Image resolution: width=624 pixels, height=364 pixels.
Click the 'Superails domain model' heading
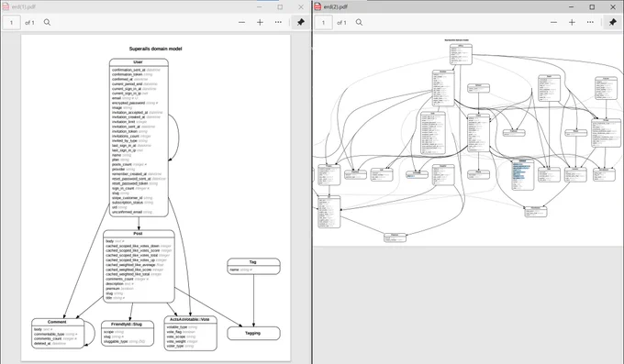pyautogui.click(x=156, y=49)
